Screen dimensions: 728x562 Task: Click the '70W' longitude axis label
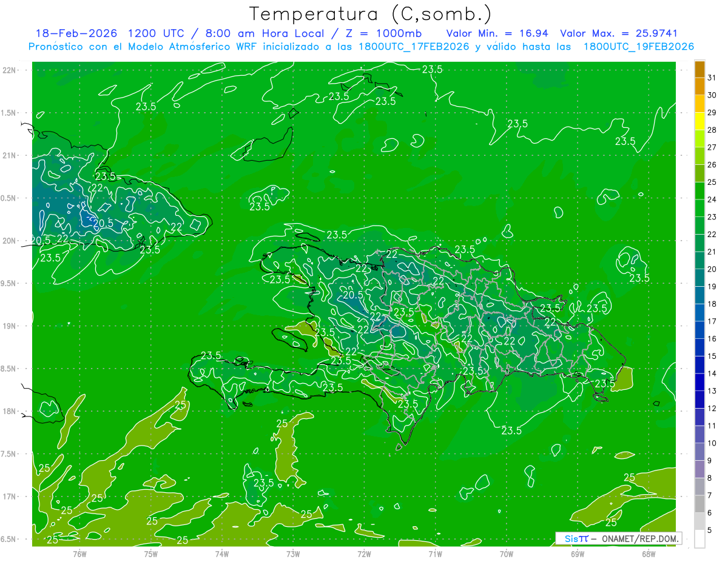coord(507,554)
